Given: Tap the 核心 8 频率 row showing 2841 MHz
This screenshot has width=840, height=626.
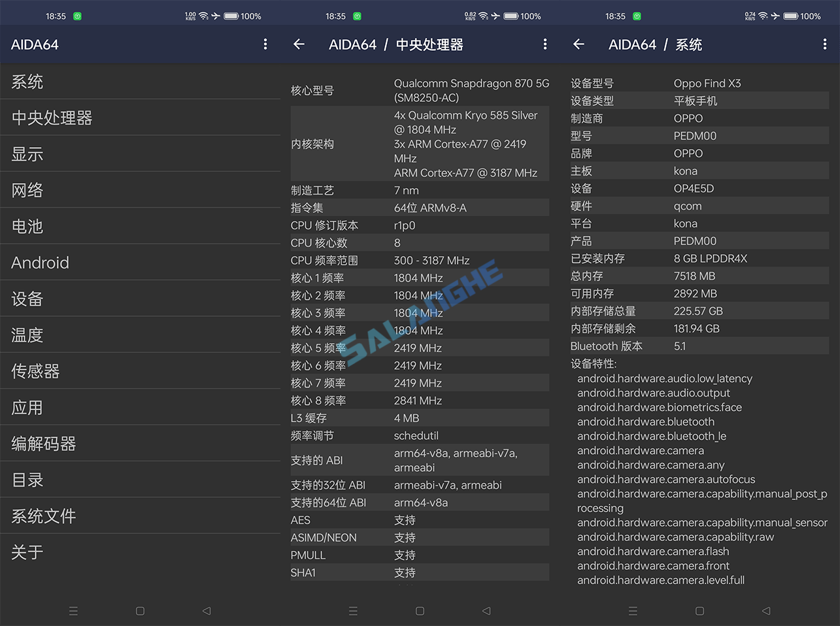Looking at the screenshot, I should point(418,400).
